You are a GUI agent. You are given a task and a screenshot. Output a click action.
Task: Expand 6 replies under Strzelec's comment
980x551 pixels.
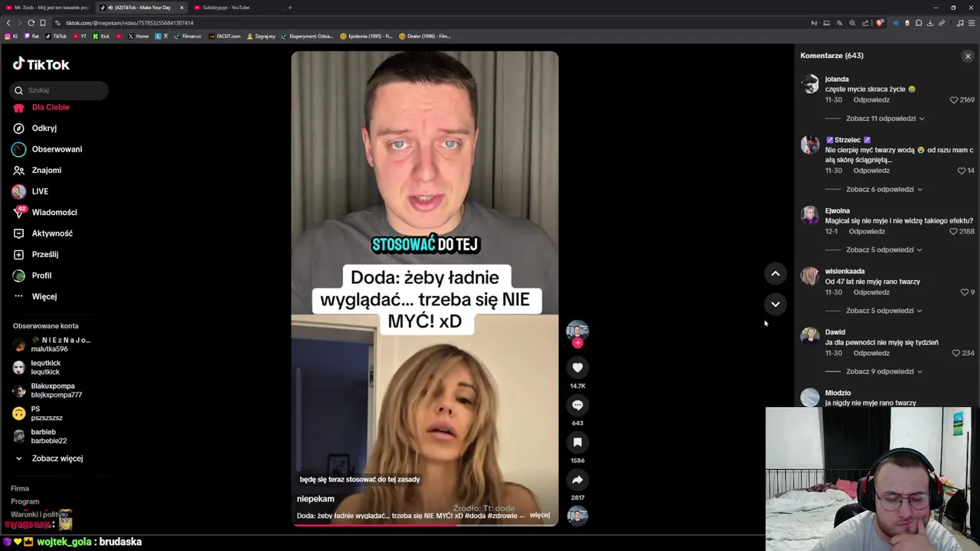tap(883, 189)
